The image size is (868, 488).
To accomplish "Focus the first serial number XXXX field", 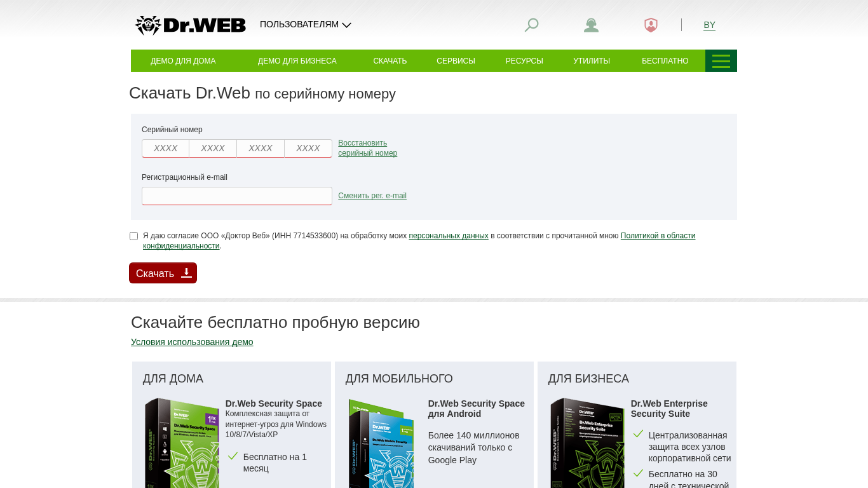I will [x=165, y=148].
